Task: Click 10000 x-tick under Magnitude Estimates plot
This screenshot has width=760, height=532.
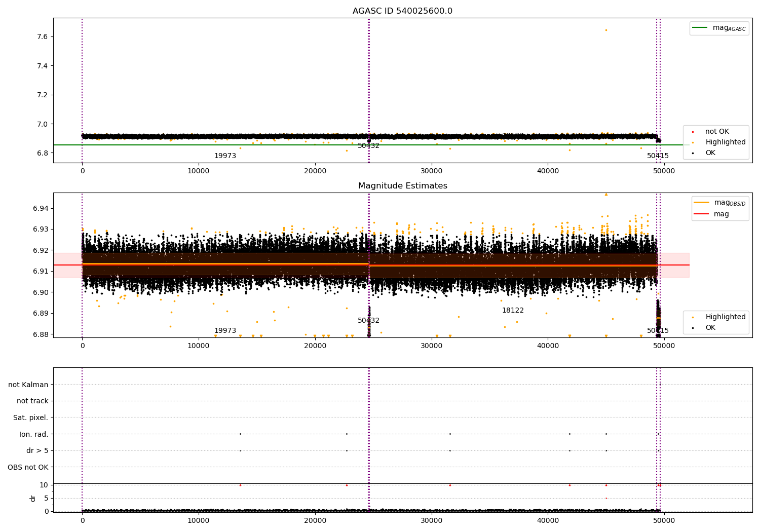Action: (x=199, y=346)
